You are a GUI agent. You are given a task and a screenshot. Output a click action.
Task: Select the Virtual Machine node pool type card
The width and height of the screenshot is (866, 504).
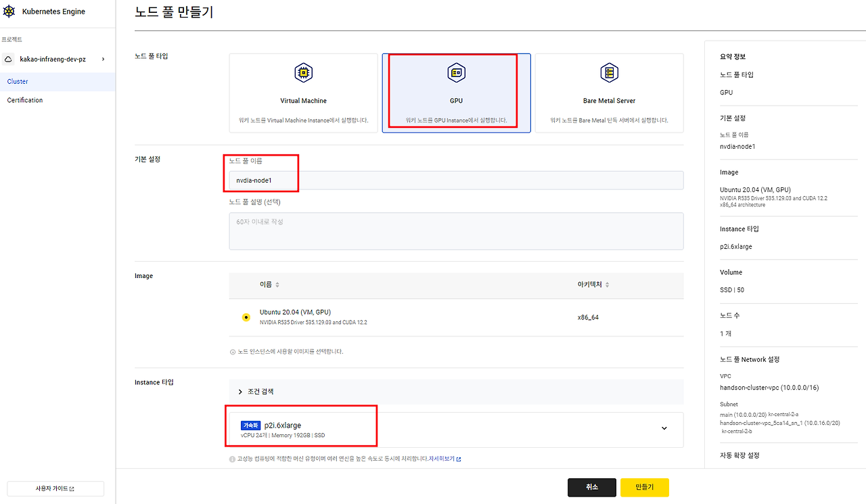pos(304,93)
